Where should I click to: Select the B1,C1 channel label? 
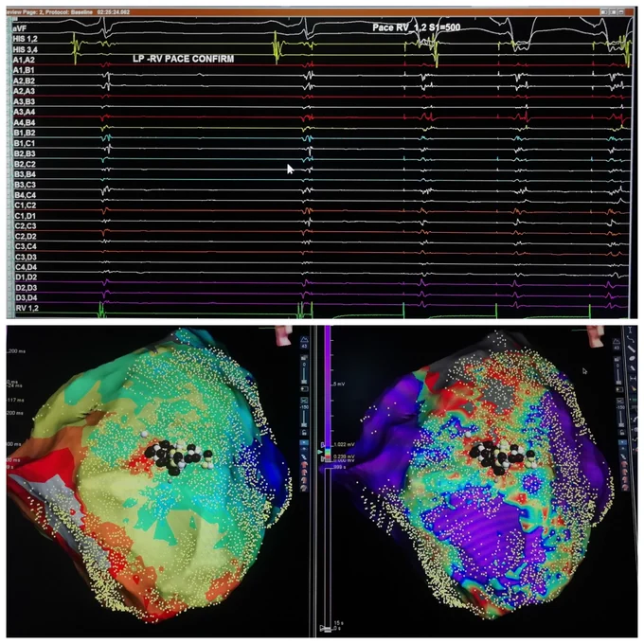coord(25,143)
